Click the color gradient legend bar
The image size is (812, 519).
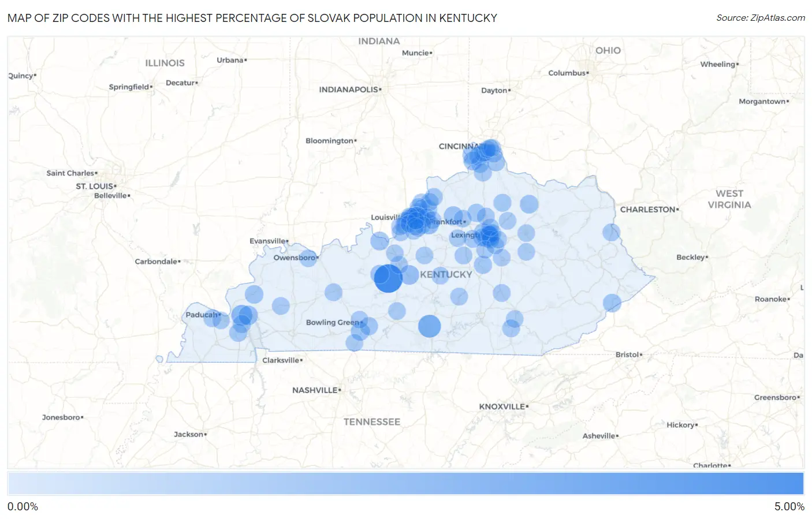[x=405, y=483]
